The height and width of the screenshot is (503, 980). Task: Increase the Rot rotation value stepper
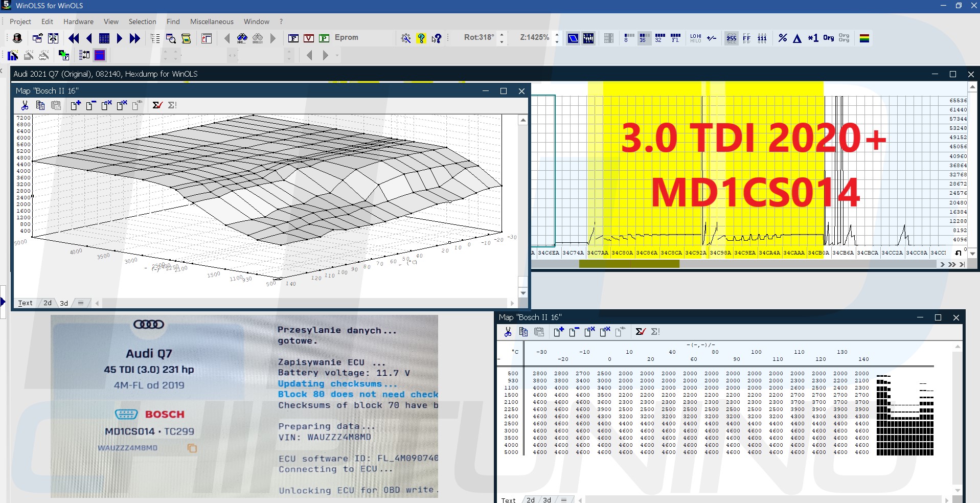pos(502,35)
